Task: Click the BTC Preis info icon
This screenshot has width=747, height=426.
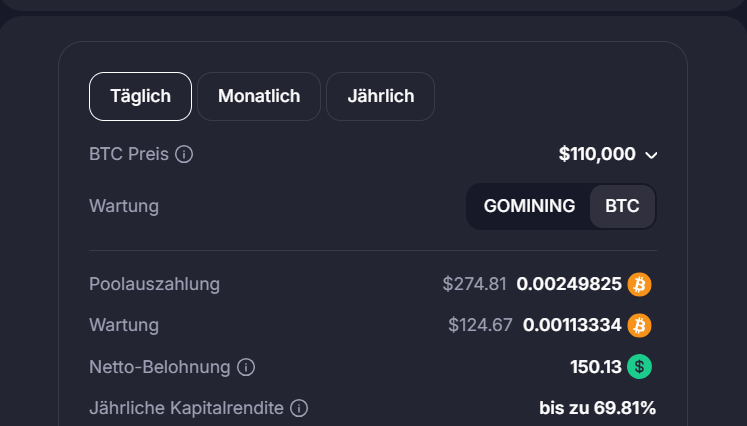Action: 184,154
